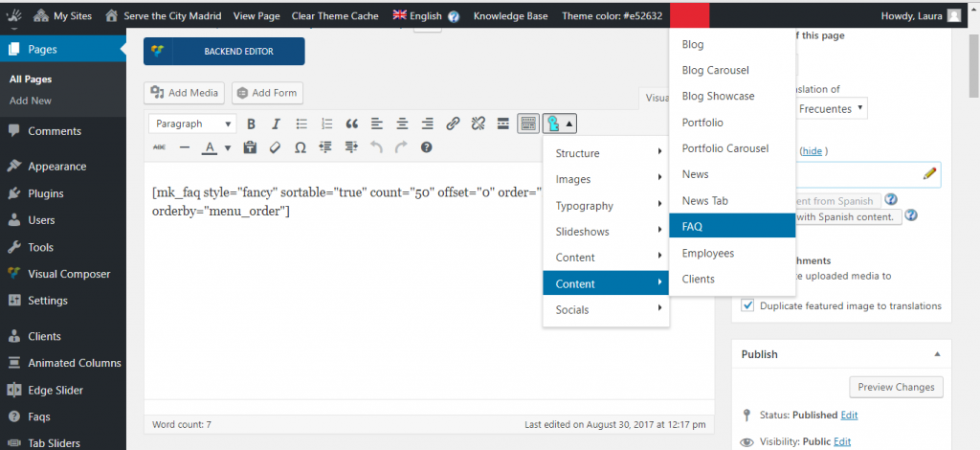The width and height of the screenshot is (980, 450).
Task: Click the red theme color swatch
Action: point(689,15)
